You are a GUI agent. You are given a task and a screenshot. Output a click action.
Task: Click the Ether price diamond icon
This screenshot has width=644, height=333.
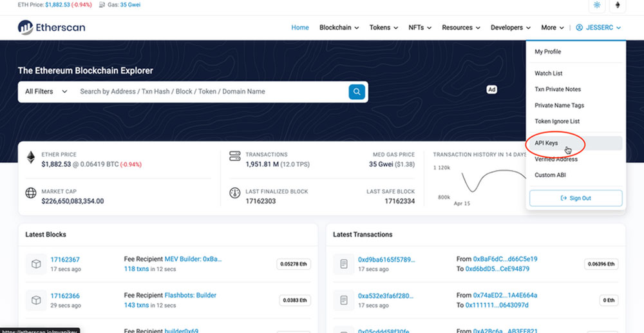(31, 157)
